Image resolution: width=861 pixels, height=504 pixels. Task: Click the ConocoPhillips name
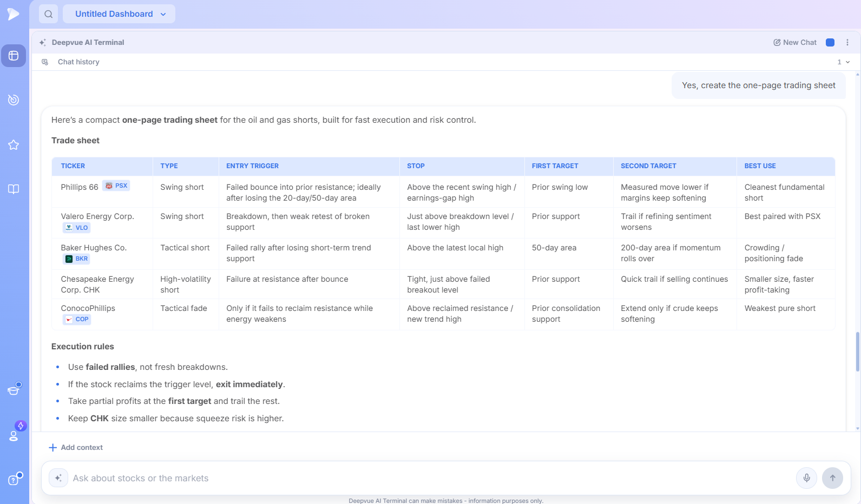pos(88,308)
